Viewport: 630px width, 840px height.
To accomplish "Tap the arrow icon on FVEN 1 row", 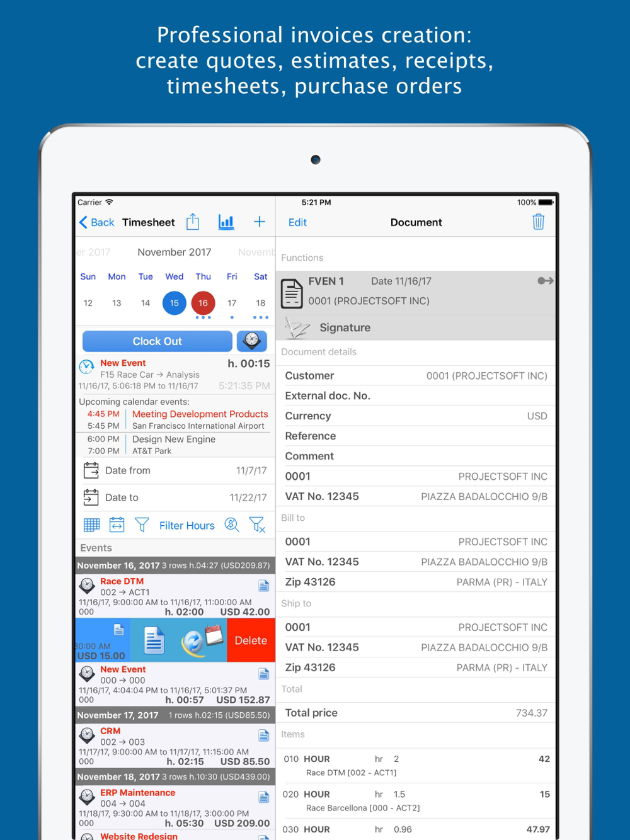I will coord(546,281).
